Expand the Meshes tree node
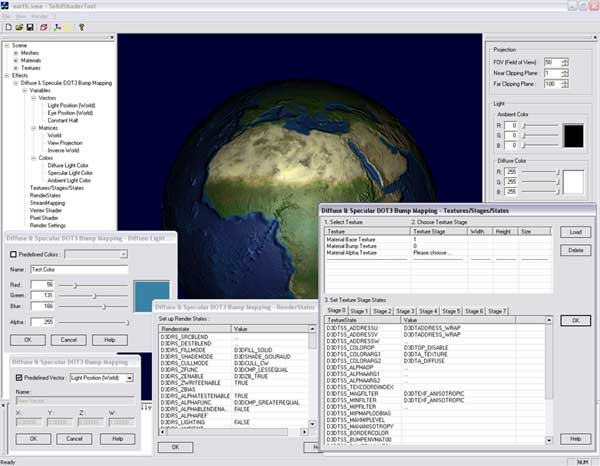The image size is (600, 466). pos(15,53)
